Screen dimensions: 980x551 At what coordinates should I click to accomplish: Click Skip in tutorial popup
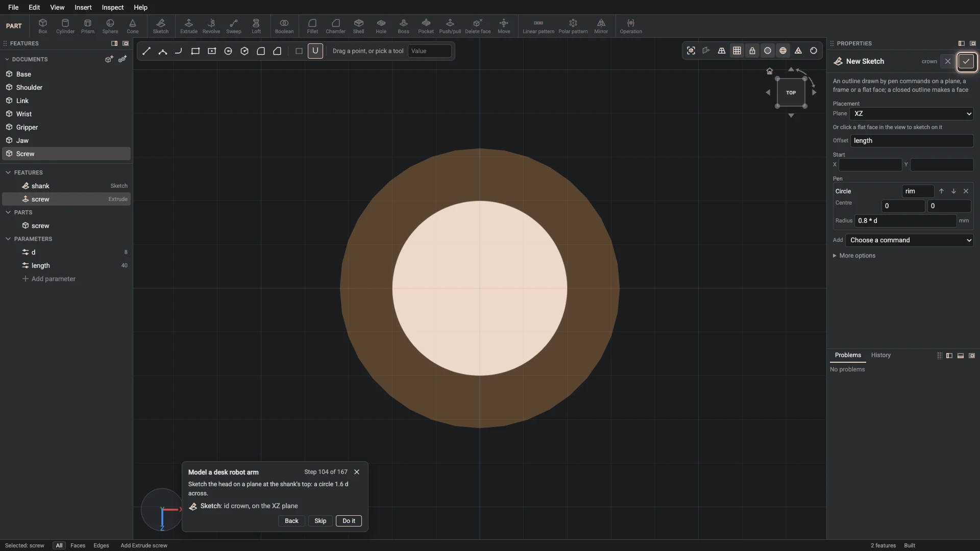click(320, 521)
